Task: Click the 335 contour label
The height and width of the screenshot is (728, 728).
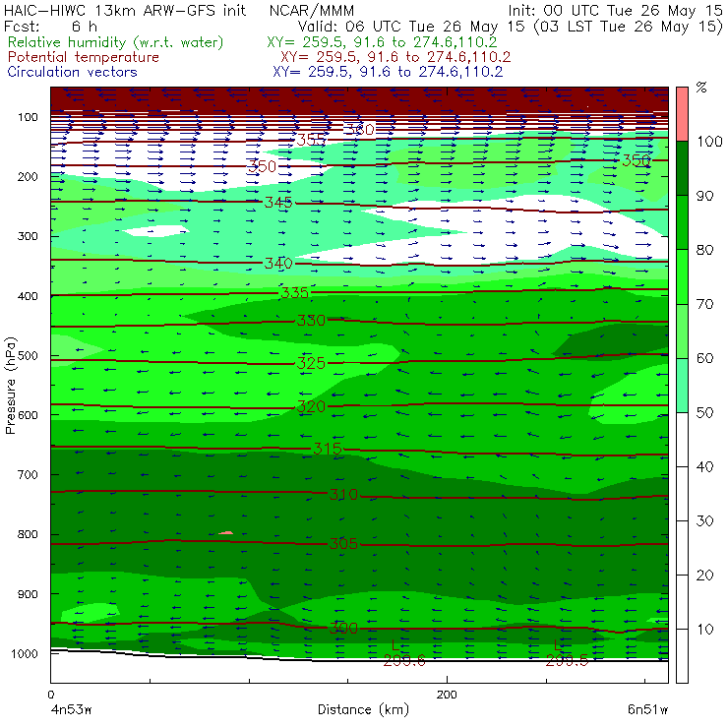Action: point(294,293)
